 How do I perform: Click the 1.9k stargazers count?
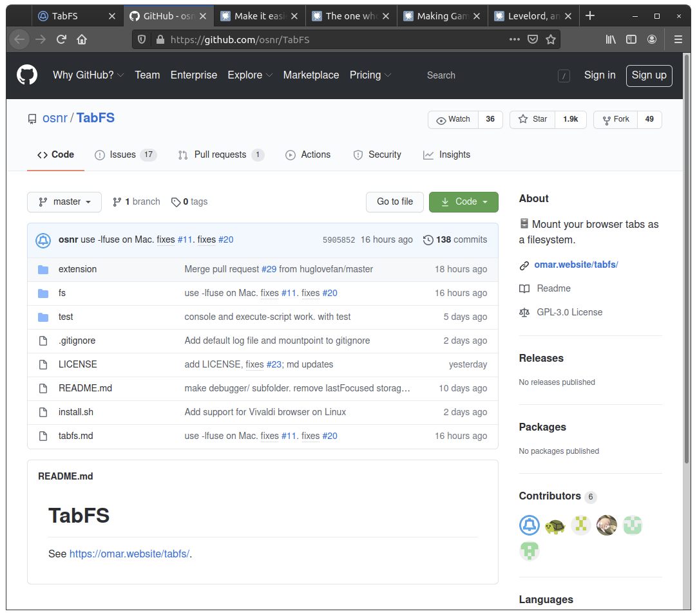click(x=570, y=120)
